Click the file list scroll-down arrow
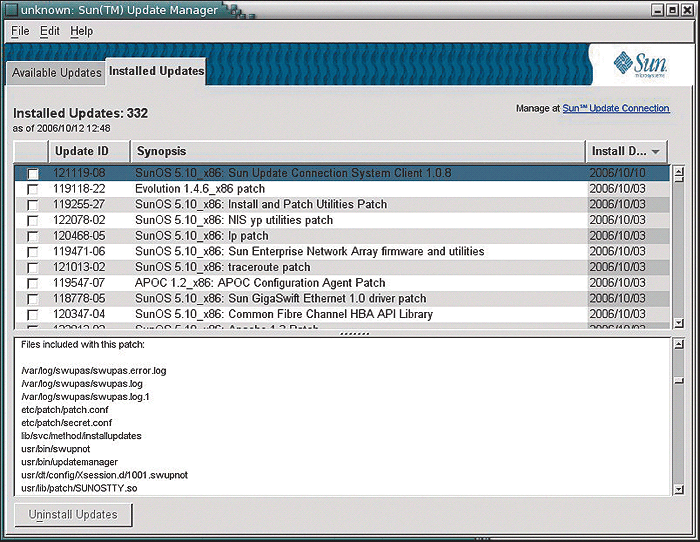Viewport: 700px width, 542px height. point(679,490)
